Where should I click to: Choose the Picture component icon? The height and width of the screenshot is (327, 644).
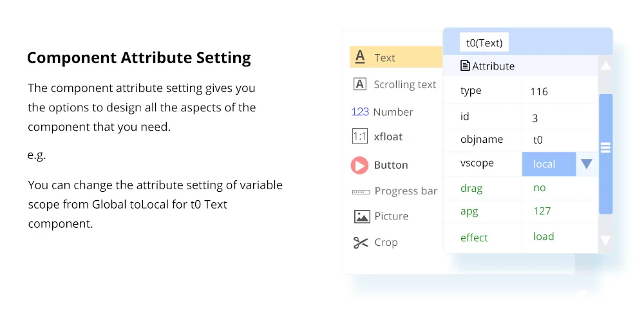tap(362, 216)
